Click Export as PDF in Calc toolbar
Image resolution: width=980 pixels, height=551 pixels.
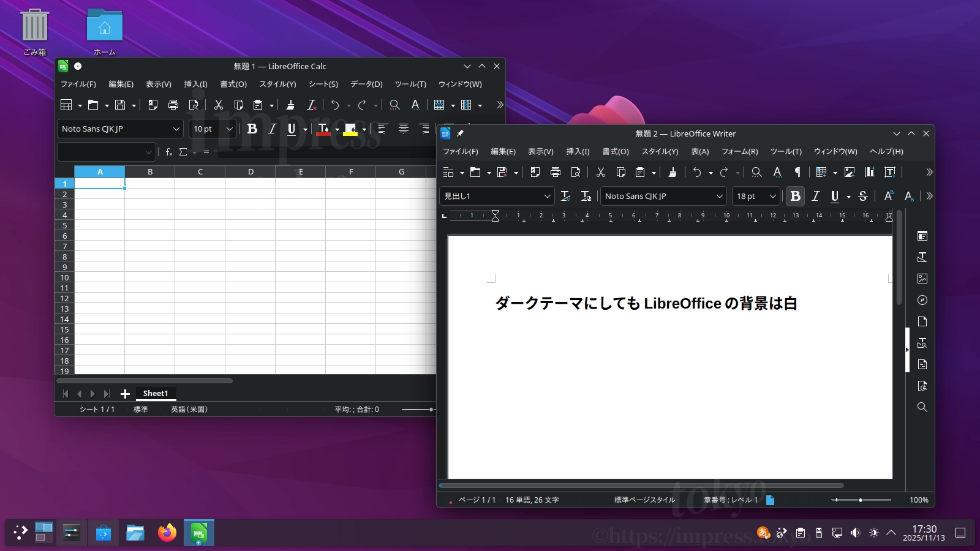pyautogui.click(x=153, y=105)
